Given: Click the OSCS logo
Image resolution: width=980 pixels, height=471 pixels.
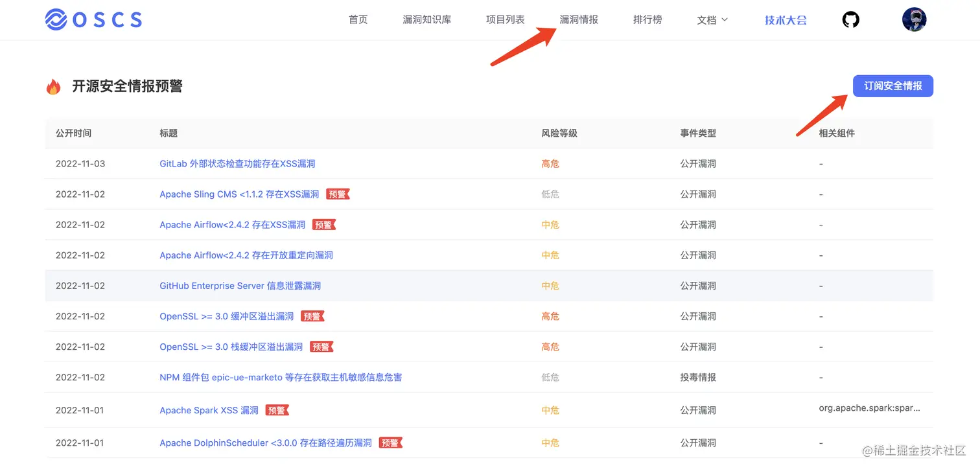Looking at the screenshot, I should [x=94, y=19].
